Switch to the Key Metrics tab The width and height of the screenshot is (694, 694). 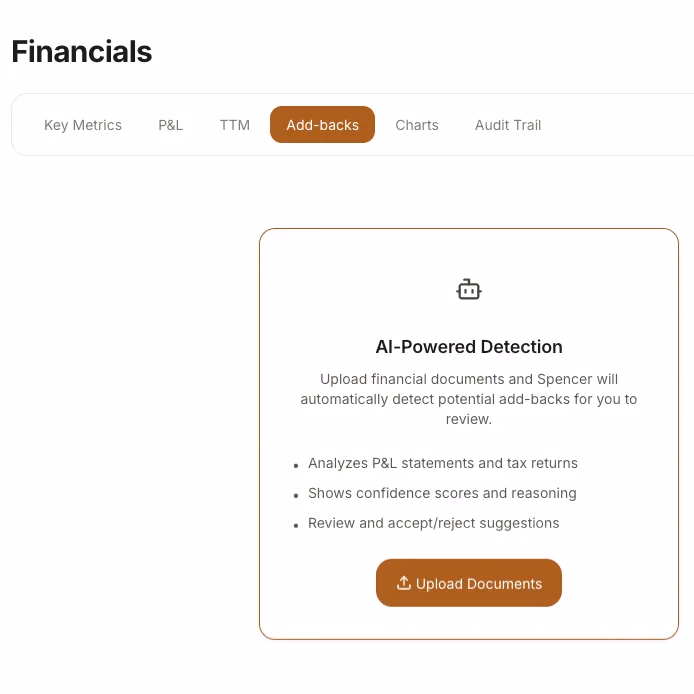pos(83,125)
